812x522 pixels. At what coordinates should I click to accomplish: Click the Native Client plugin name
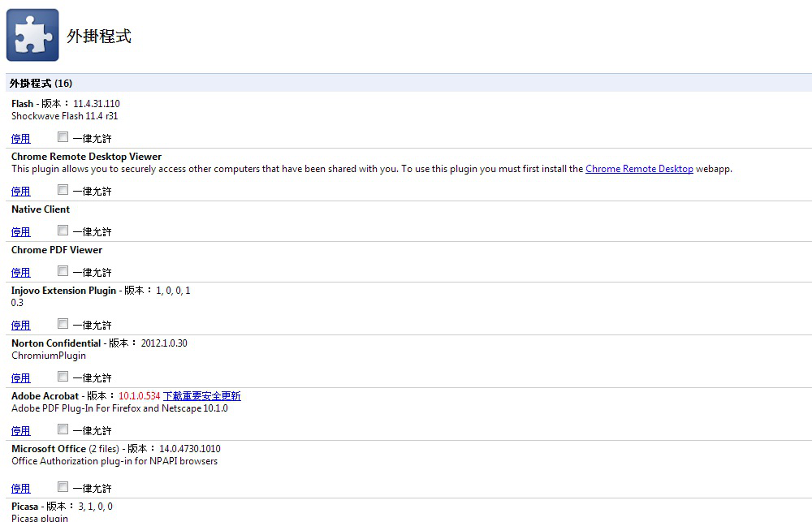click(x=41, y=209)
